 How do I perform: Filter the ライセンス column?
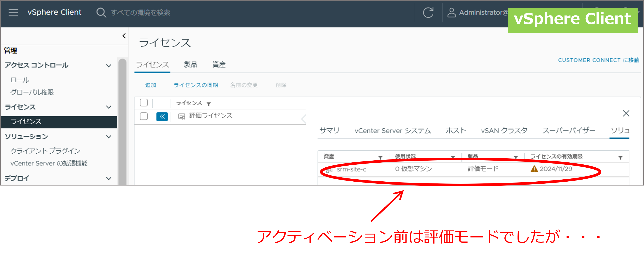[209, 104]
